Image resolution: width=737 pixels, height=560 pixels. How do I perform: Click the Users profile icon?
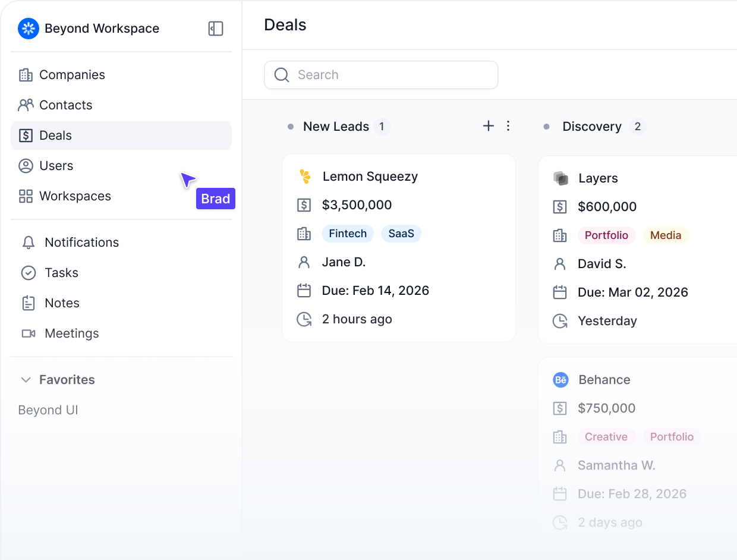click(x=26, y=166)
